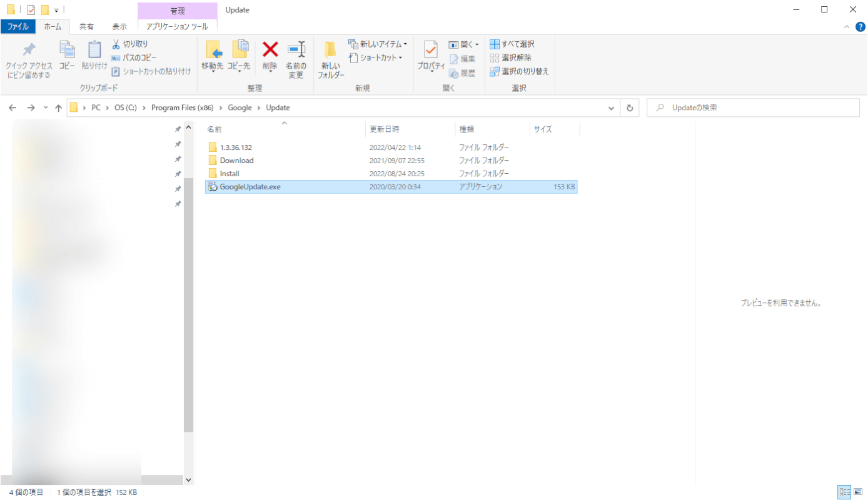The height and width of the screenshot is (500, 868).
Task: Click the Copy (コピー) ribbon icon
Action: (x=67, y=55)
